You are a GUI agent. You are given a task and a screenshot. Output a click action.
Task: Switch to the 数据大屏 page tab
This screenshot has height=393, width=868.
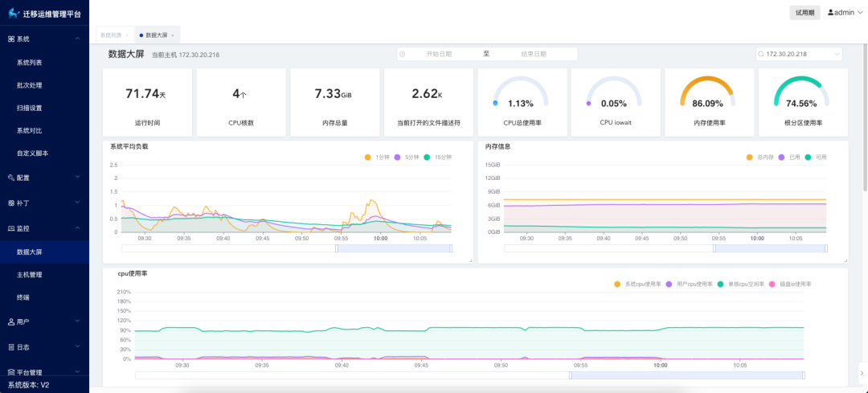click(158, 35)
